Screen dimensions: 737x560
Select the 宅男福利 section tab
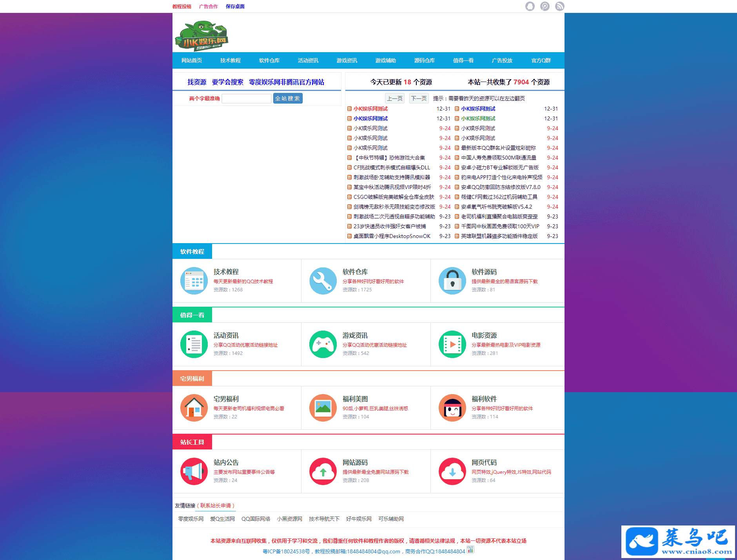click(192, 378)
